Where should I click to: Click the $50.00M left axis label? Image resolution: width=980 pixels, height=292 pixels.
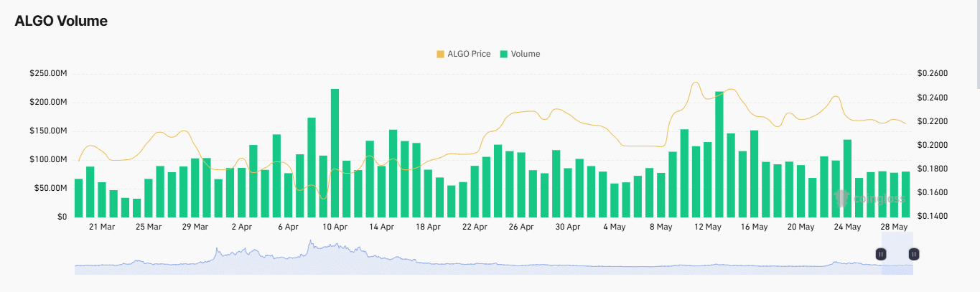[x=50, y=188]
